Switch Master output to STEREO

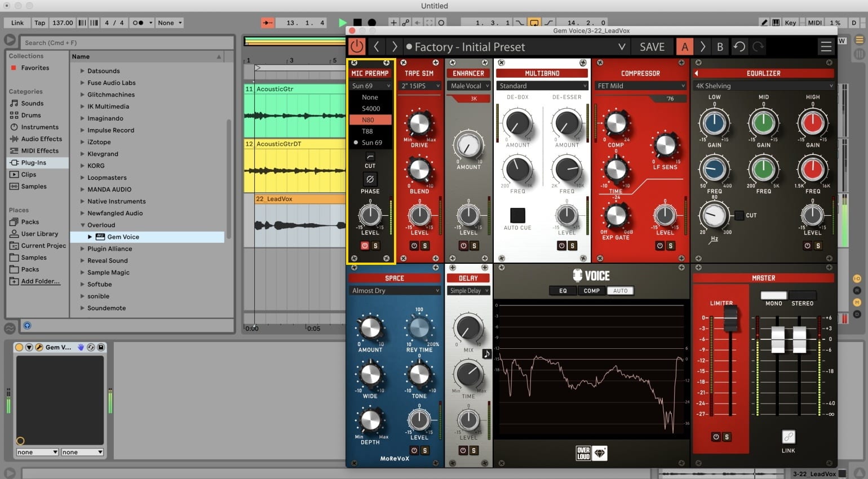[x=802, y=295]
